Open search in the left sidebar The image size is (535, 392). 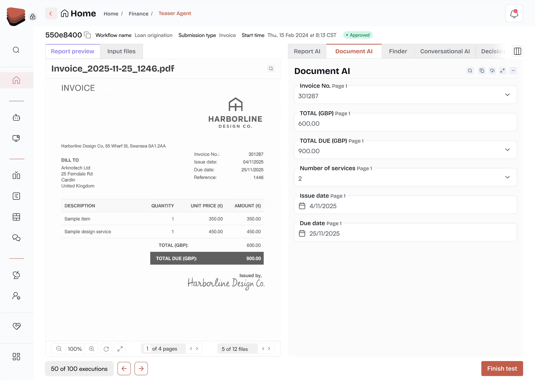[16, 50]
